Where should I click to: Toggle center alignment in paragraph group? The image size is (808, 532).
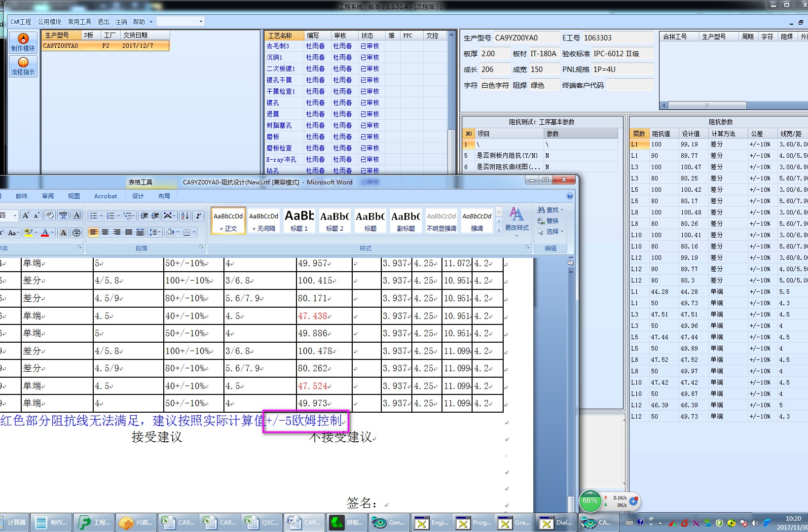pos(105,232)
